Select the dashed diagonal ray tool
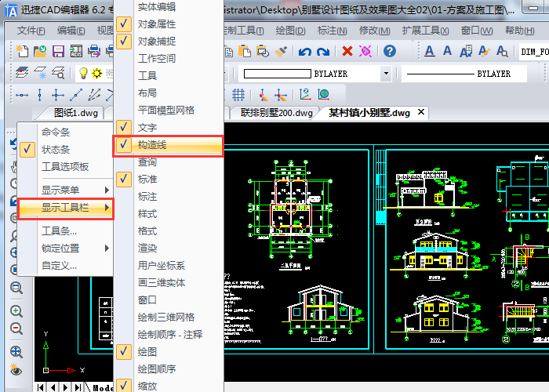This screenshot has width=549, height=392. (x=94, y=95)
